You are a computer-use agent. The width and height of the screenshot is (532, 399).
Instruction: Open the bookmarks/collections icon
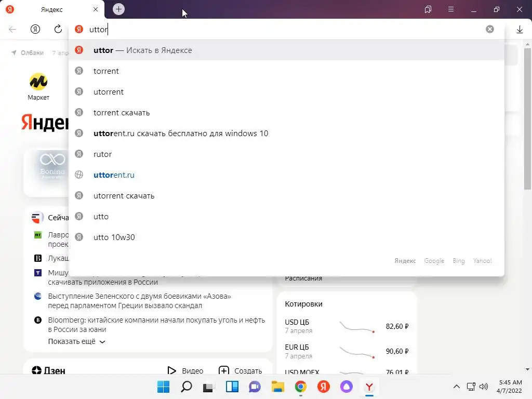pyautogui.click(x=428, y=9)
